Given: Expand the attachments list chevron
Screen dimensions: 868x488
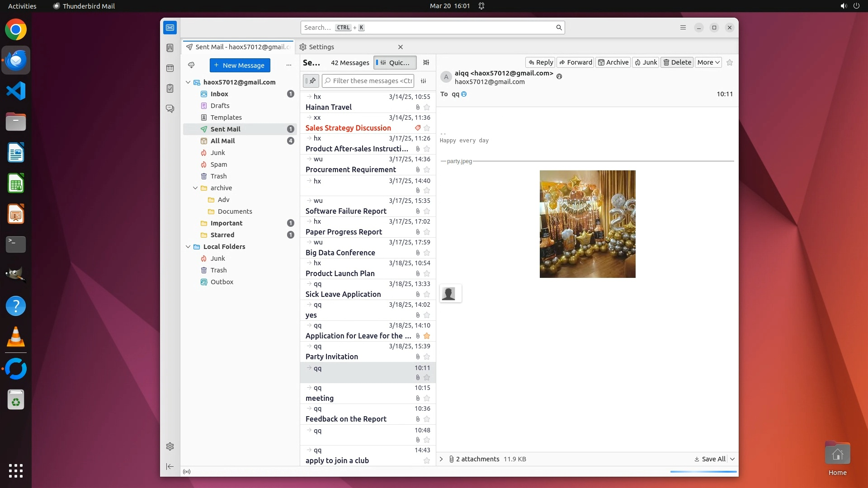Looking at the screenshot, I should pyautogui.click(x=442, y=459).
